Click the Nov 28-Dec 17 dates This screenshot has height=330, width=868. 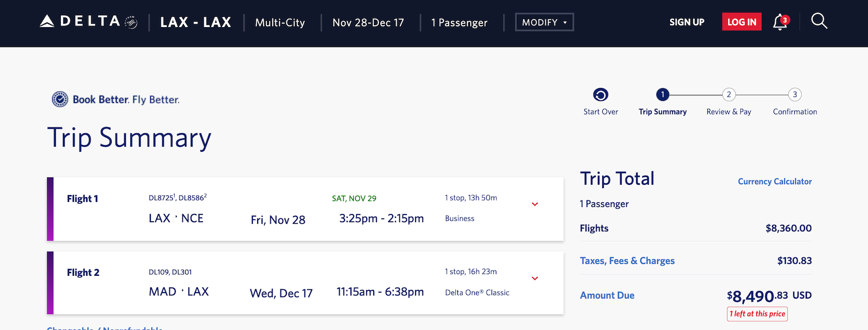368,23
